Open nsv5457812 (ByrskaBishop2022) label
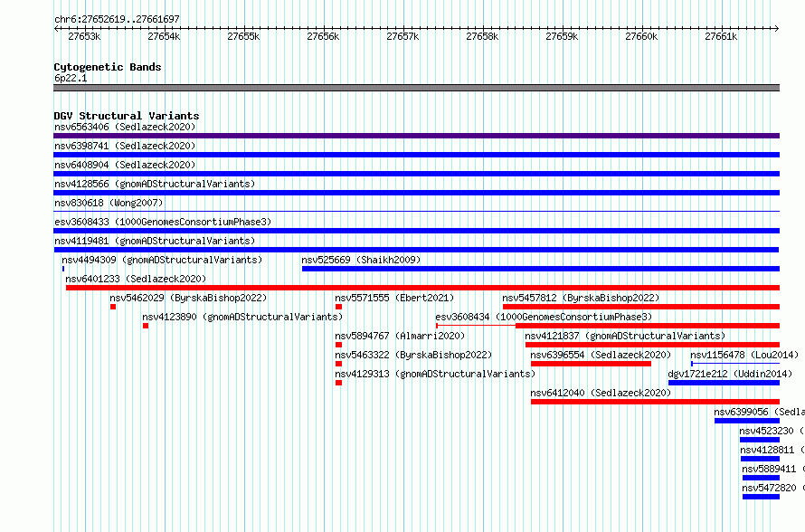The height and width of the screenshot is (532, 805). point(581,298)
